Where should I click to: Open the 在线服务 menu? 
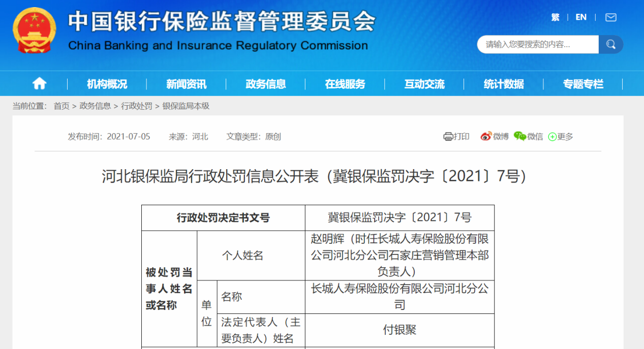coord(345,84)
